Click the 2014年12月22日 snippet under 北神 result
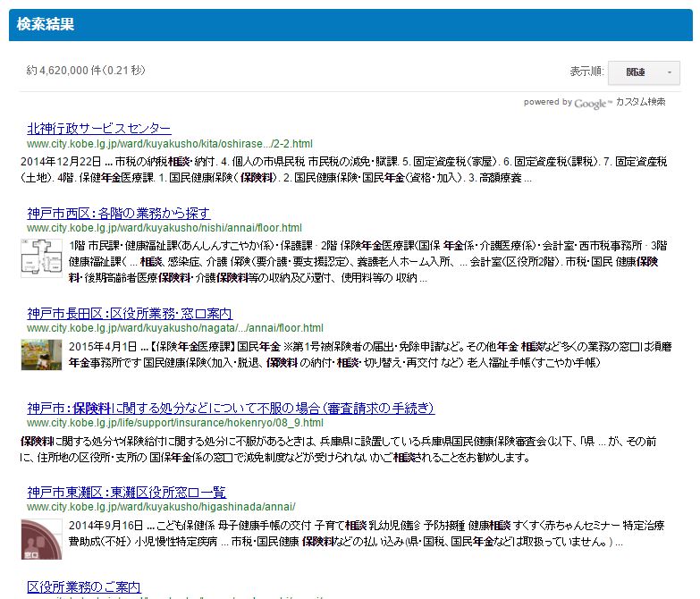 point(61,162)
